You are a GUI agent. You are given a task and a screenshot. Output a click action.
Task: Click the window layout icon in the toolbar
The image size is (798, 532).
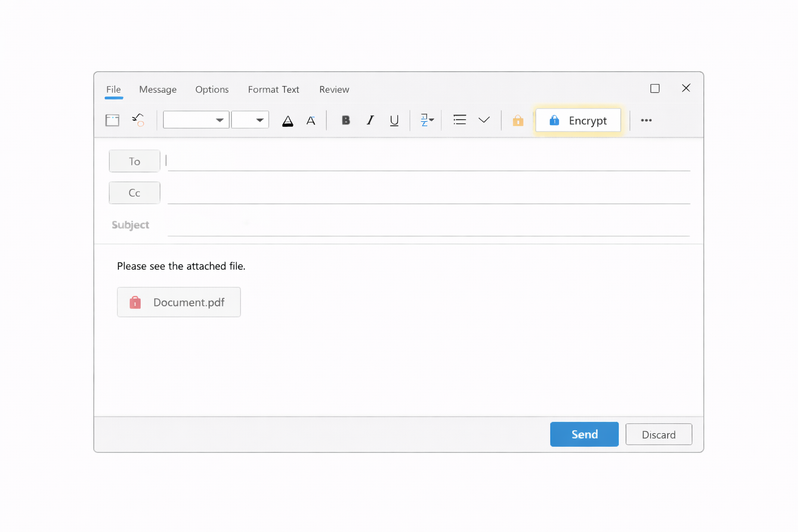pos(112,121)
